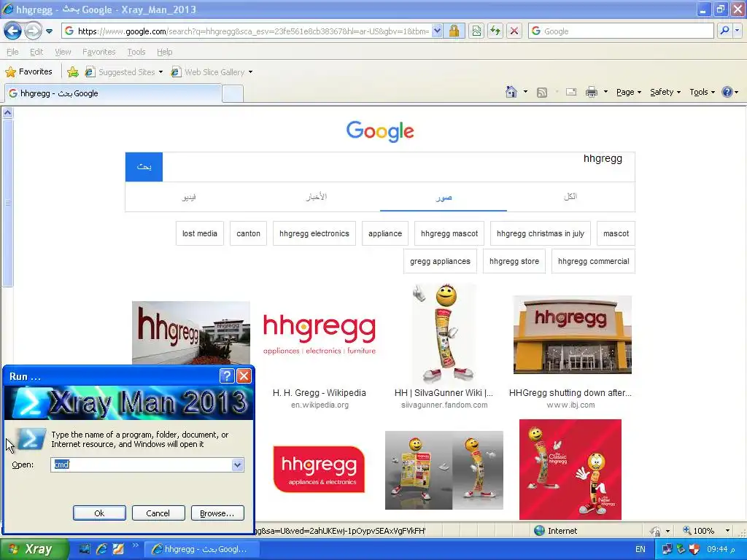The height and width of the screenshot is (560, 747).
Task: Click Ok in the Run dialog
Action: 99,513
